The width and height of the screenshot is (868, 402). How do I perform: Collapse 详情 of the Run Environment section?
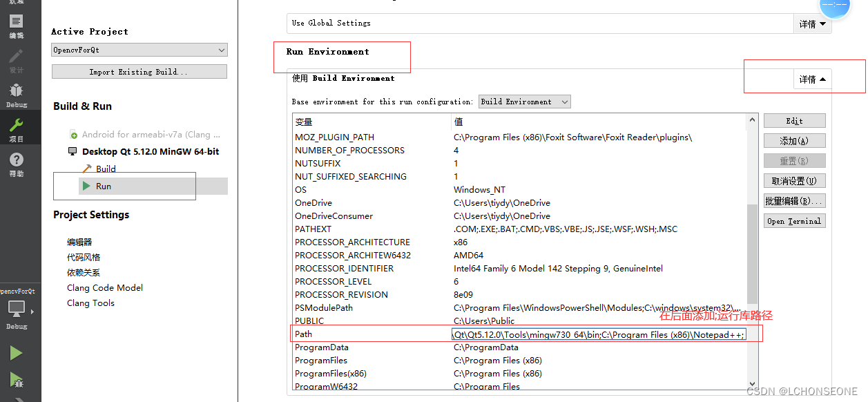(x=812, y=79)
